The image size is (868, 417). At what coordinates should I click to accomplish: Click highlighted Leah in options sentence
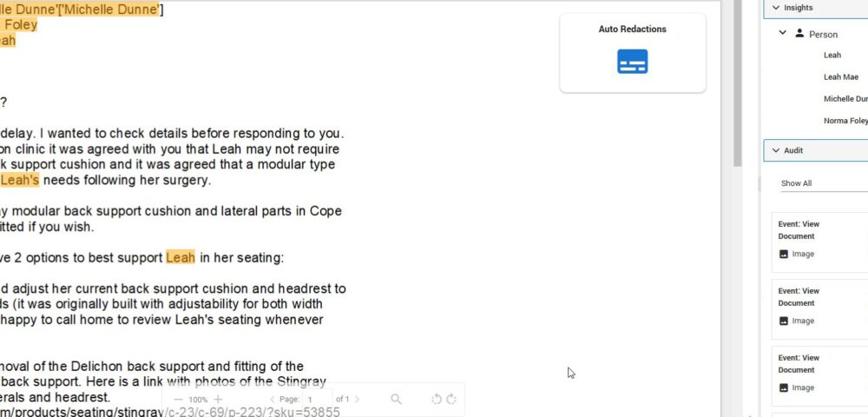tap(181, 258)
